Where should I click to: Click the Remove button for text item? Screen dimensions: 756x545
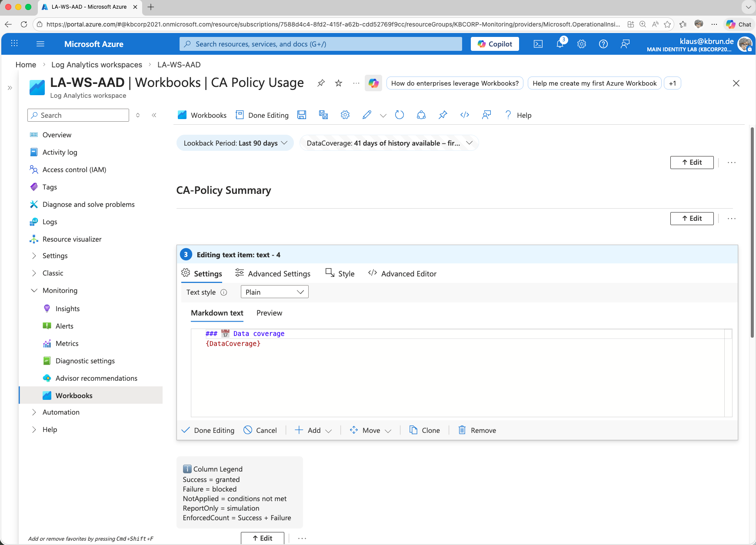tap(477, 430)
